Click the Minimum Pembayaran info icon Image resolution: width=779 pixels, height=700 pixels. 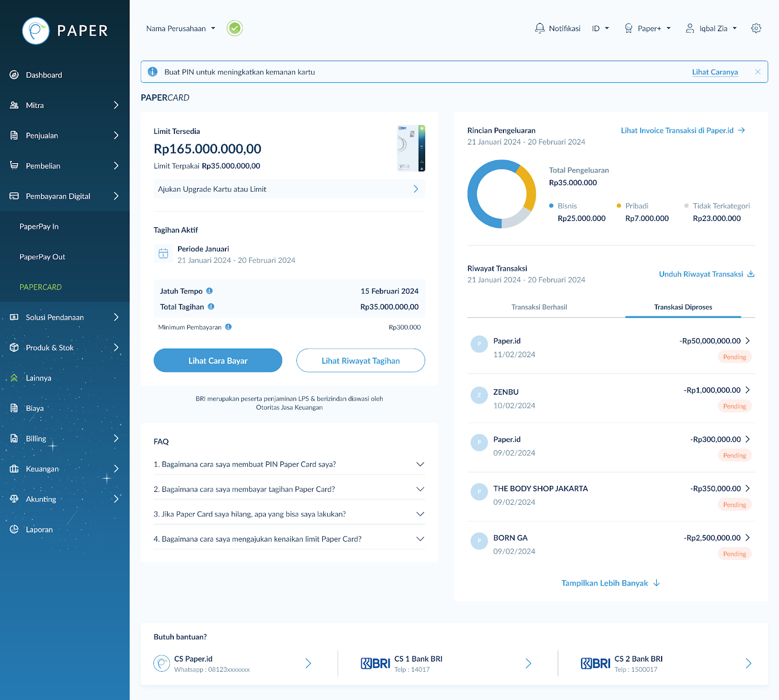coord(228,327)
